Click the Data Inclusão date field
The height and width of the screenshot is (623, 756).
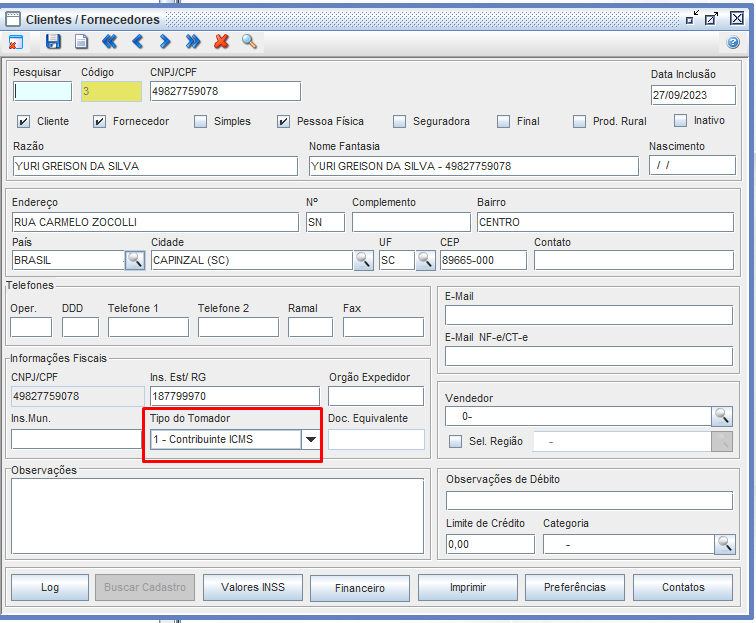tap(693, 95)
